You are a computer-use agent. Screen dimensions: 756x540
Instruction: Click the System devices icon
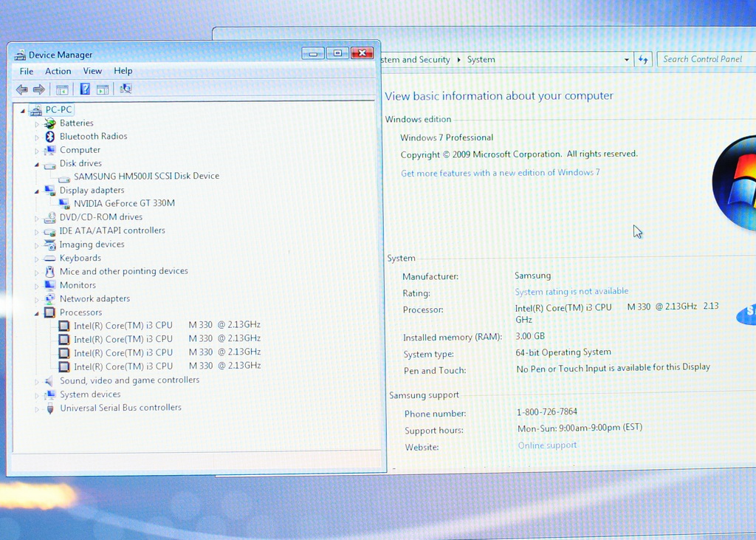[x=49, y=394]
